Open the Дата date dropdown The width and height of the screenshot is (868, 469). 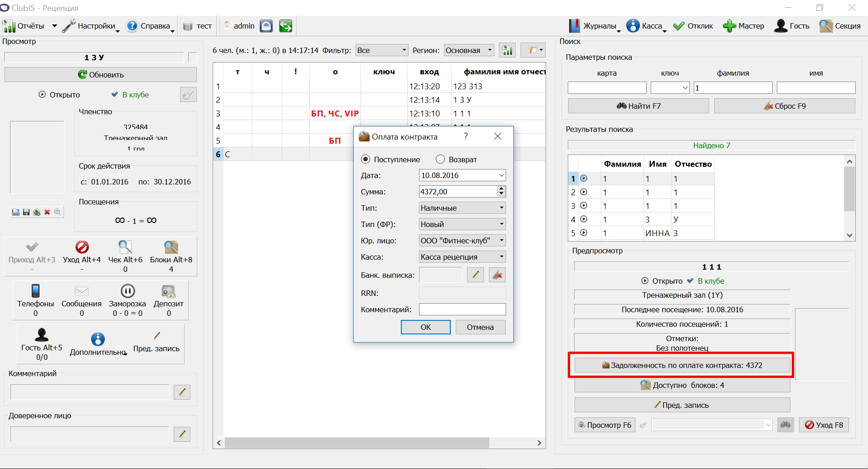point(501,175)
